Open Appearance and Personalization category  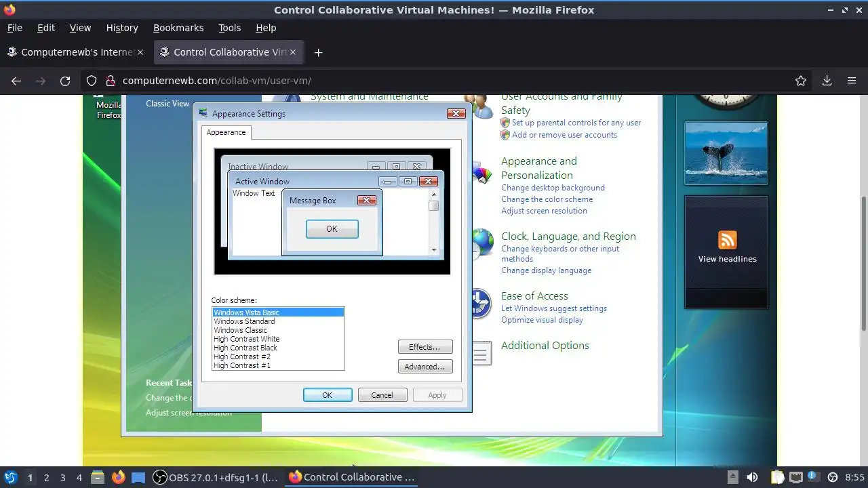[539, 168]
